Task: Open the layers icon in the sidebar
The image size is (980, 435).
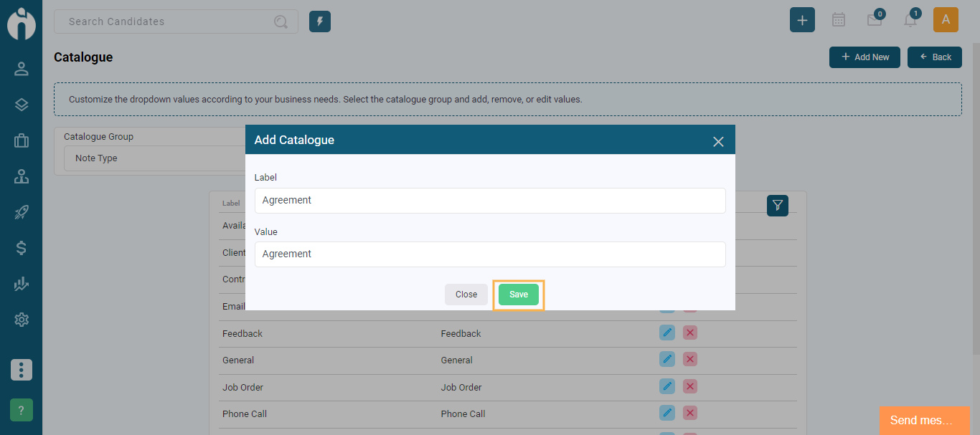Action: pyautogui.click(x=22, y=105)
